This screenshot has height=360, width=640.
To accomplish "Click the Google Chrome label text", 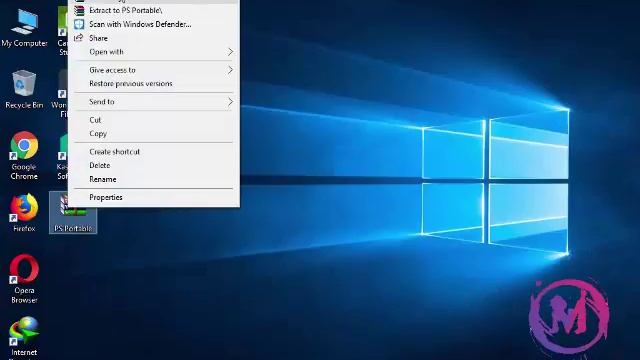I will 24,171.
